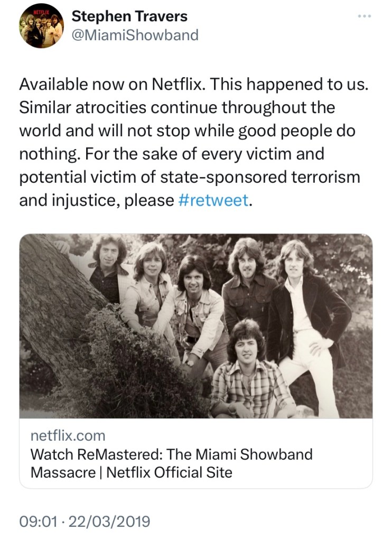The width and height of the screenshot is (392, 541).
Task: Click the bush in front of the band
Action: point(132,365)
